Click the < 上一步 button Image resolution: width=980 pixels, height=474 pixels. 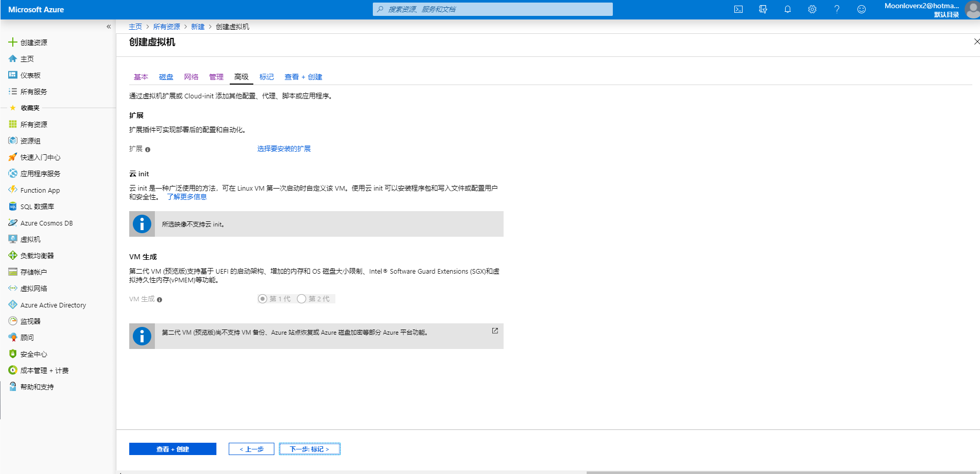coord(251,449)
